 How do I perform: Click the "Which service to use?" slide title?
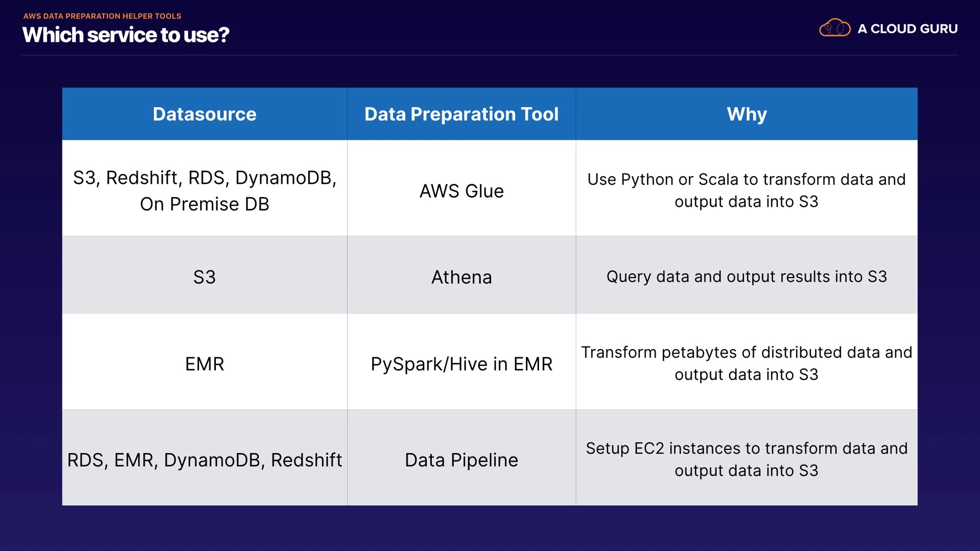pos(126,35)
